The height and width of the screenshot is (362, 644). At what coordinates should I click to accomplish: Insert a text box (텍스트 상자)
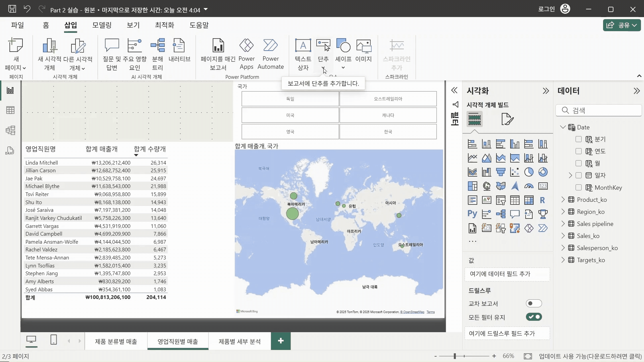[303, 54]
